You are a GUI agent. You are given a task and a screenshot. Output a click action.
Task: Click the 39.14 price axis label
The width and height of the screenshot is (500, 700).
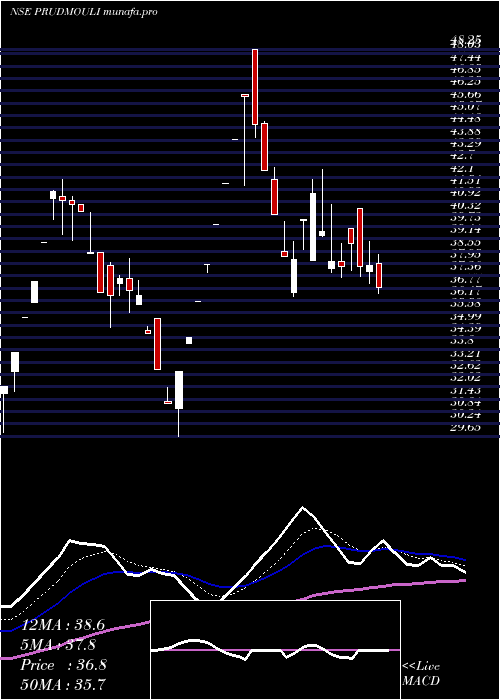[x=465, y=230]
